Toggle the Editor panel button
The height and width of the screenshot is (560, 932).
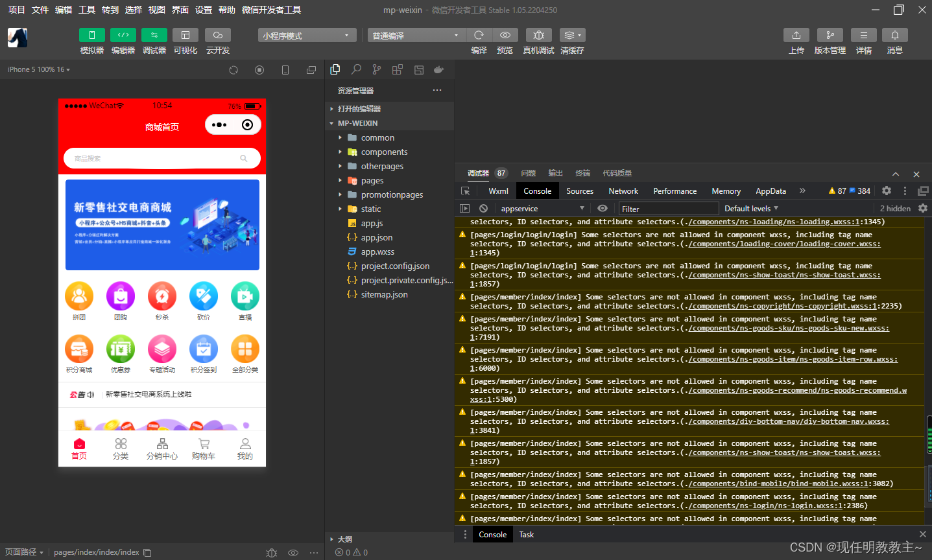point(123,35)
